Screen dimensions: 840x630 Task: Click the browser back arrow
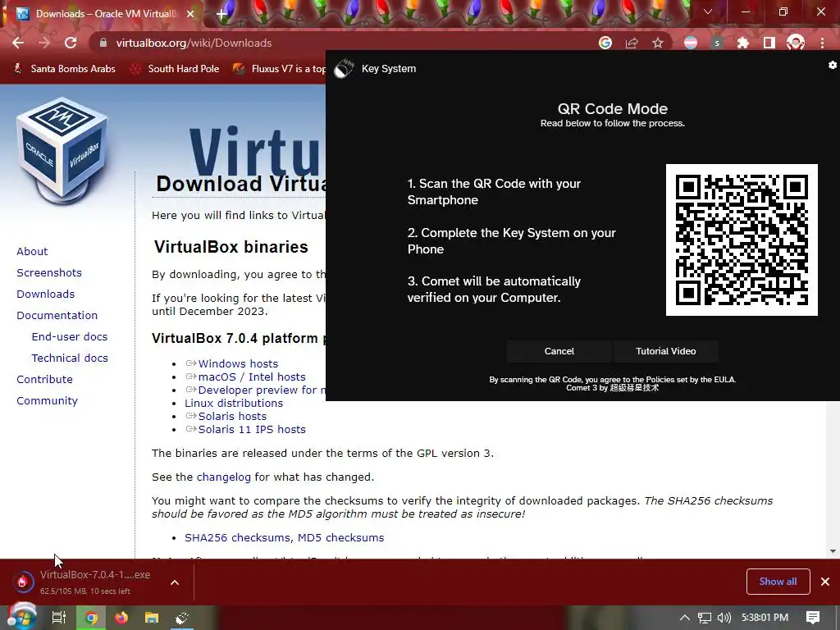tap(18, 43)
